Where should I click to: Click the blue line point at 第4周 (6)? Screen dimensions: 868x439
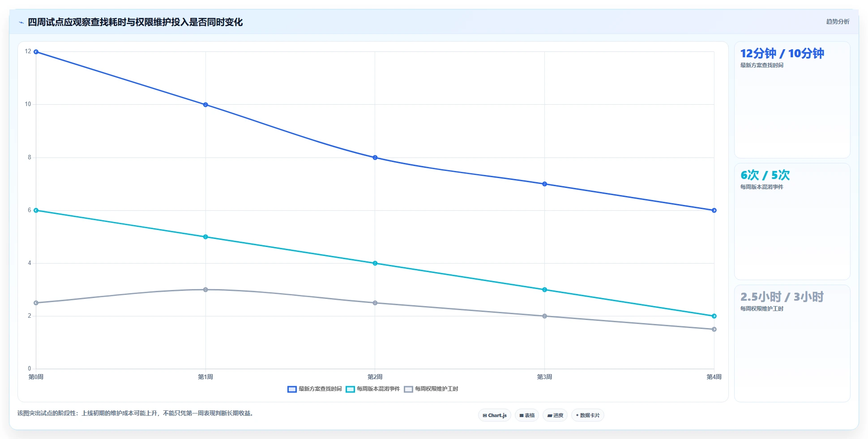point(714,210)
